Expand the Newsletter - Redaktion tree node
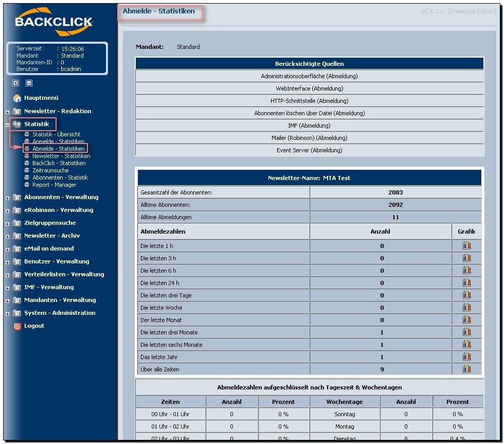 (x=7, y=112)
